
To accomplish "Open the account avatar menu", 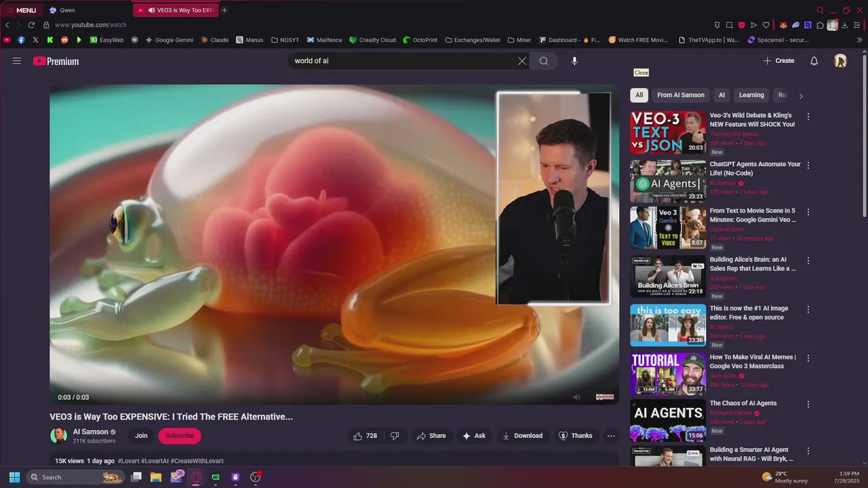I will pos(840,61).
